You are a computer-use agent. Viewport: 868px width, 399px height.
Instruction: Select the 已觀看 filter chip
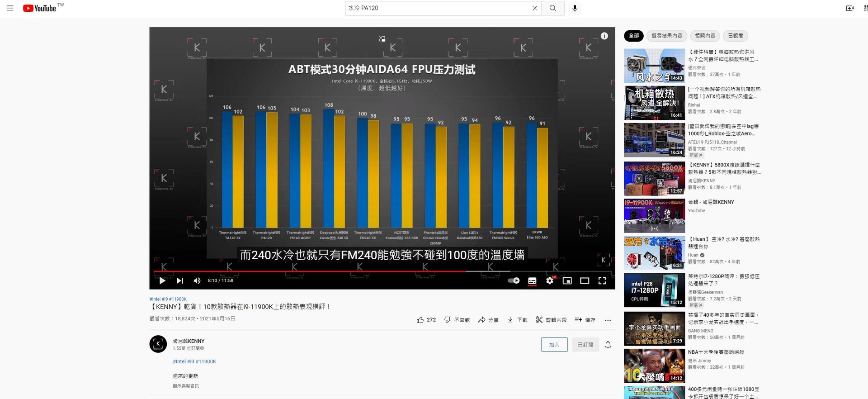point(736,36)
